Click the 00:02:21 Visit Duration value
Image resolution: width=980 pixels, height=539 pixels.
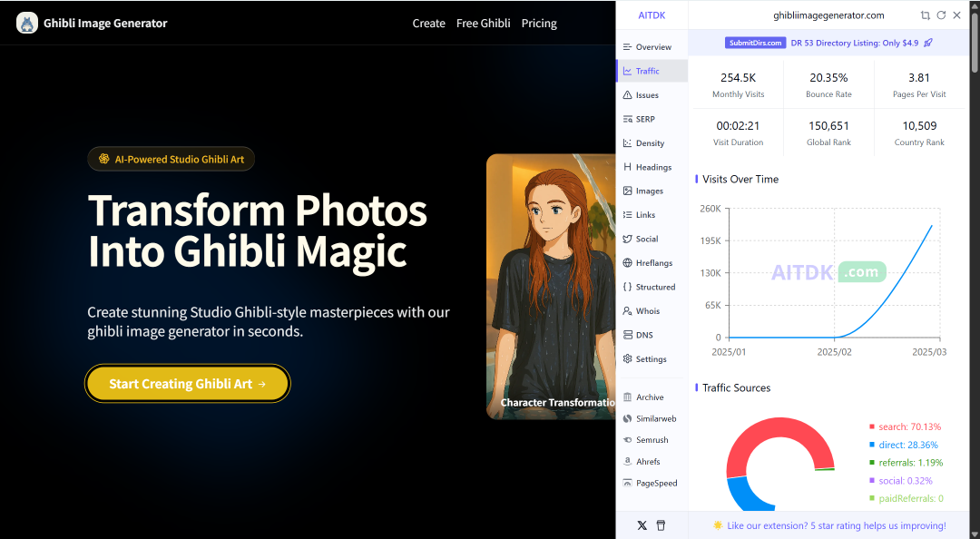pos(738,126)
